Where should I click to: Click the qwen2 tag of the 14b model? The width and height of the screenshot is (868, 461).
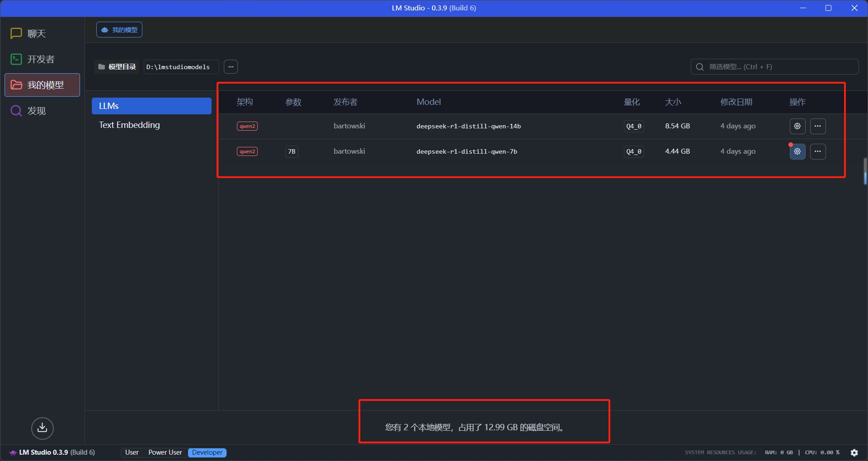click(247, 126)
